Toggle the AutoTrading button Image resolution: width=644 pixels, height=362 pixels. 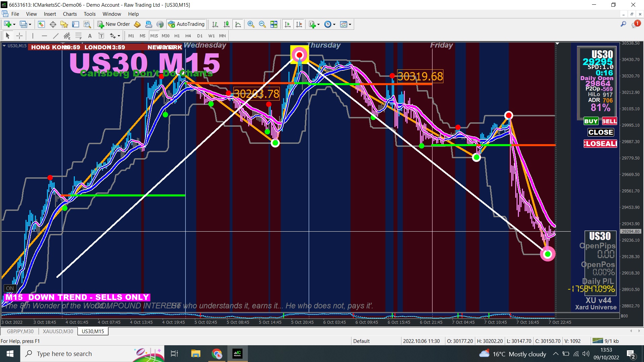click(x=186, y=24)
